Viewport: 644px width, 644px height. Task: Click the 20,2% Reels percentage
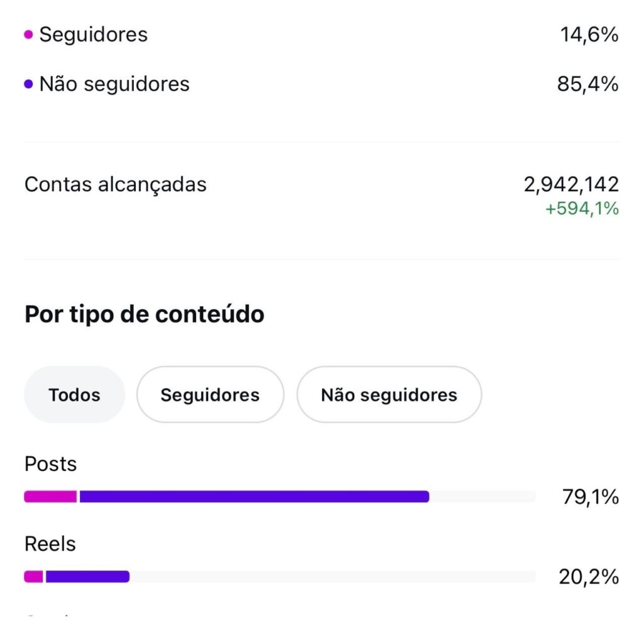coord(589,577)
